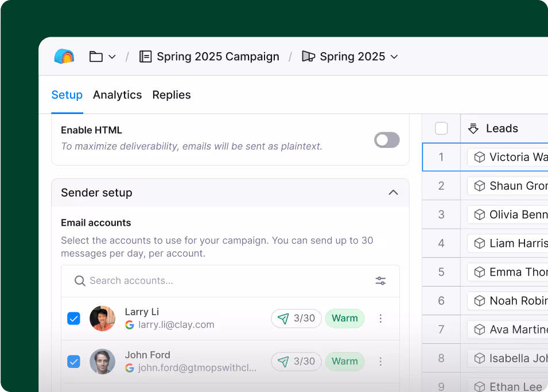Click the search magnifier icon
The image size is (548, 392).
(80, 281)
